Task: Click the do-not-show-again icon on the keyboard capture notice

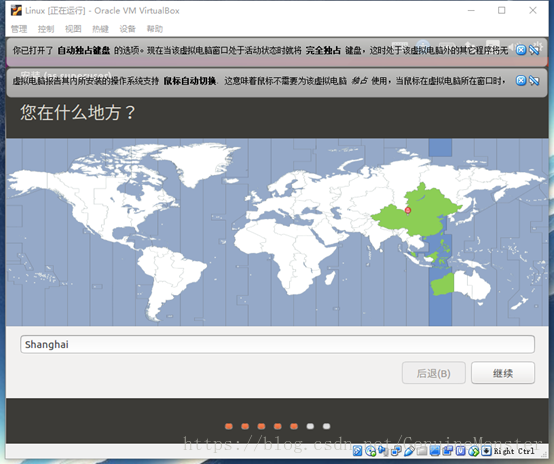Action: pyautogui.click(x=534, y=50)
